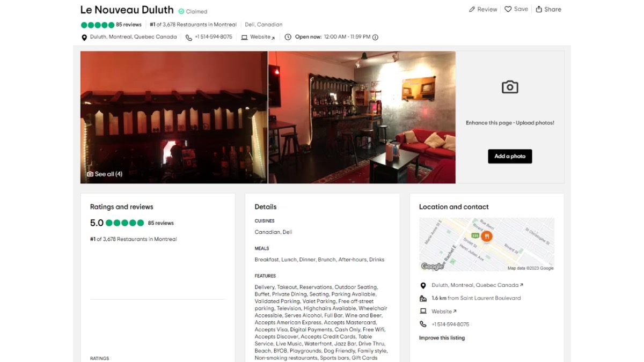The width and height of the screenshot is (644, 362).
Task: Click Improve this listing link
Action: pos(442,338)
